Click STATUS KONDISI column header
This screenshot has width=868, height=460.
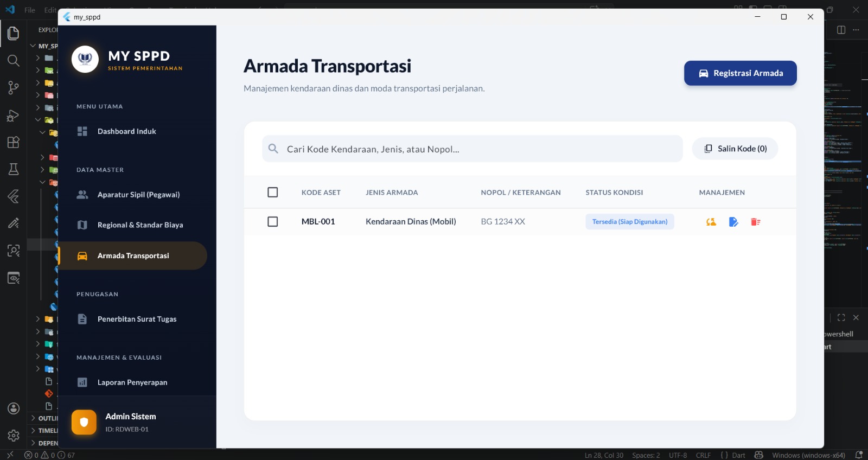point(614,192)
